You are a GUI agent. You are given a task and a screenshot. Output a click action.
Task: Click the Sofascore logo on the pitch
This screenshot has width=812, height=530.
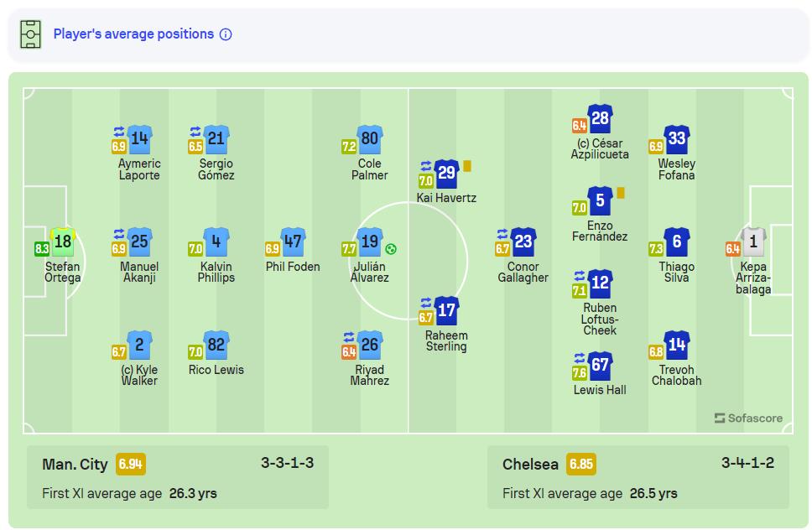point(748,418)
